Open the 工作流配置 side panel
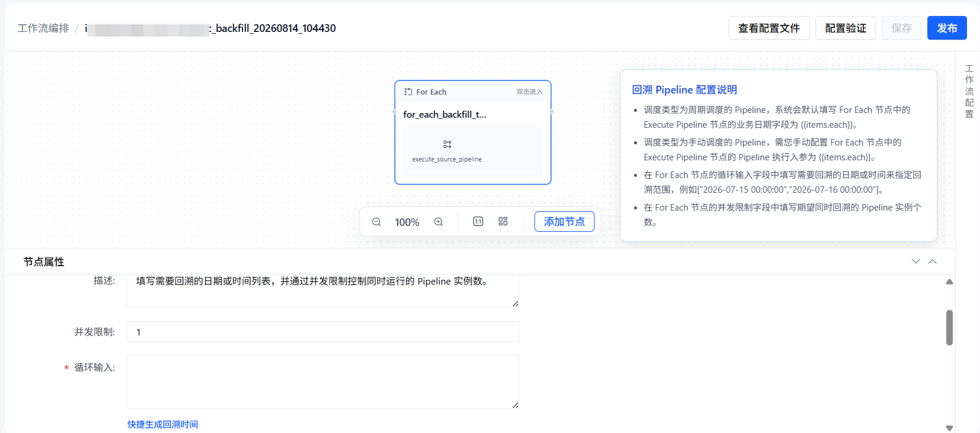This screenshot has height=433, width=980. tap(969, 91)
